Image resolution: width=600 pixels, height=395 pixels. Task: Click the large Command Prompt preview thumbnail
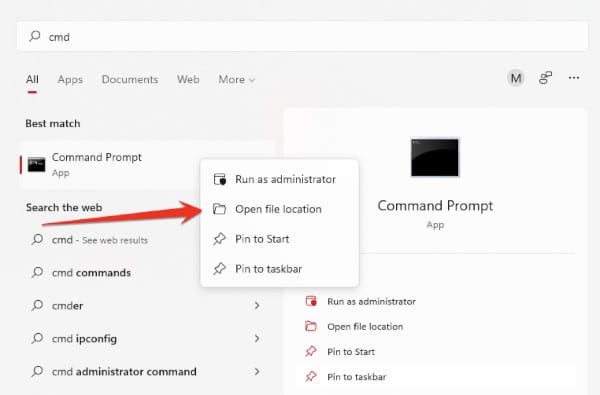tap(435, 158)
